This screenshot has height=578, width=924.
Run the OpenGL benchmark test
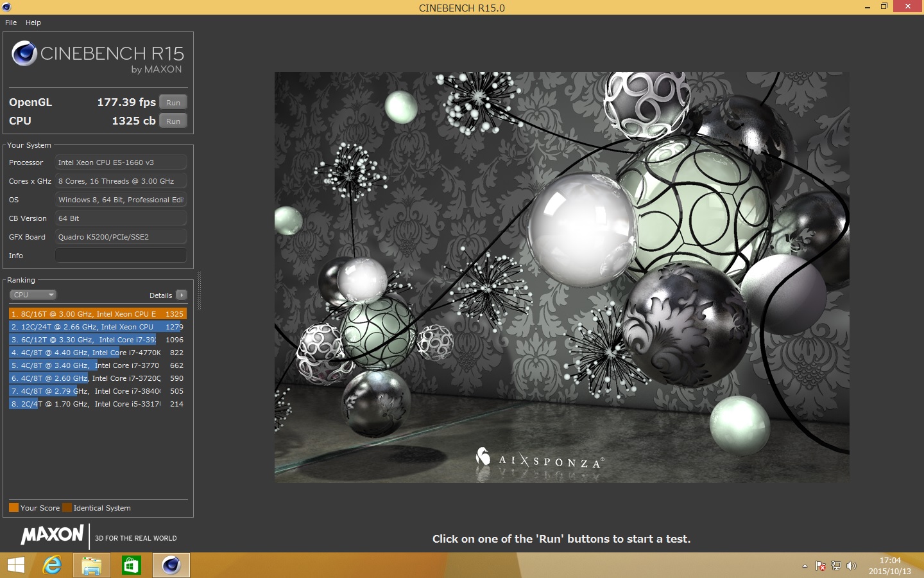click(173, 103)
